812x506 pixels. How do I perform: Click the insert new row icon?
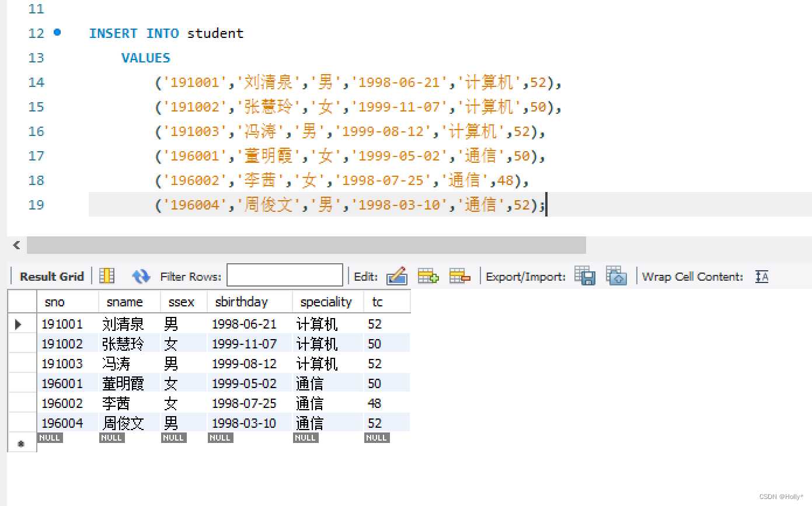coord(428,276)
